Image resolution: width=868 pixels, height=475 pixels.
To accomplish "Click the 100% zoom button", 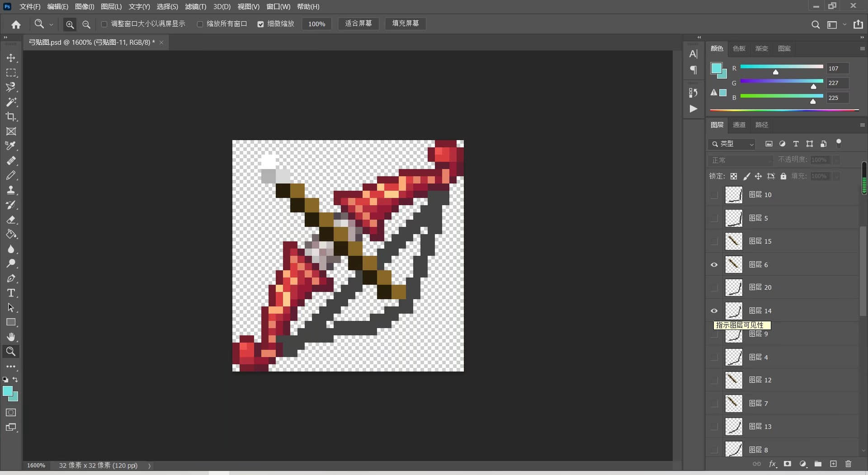I will (316, 24).
